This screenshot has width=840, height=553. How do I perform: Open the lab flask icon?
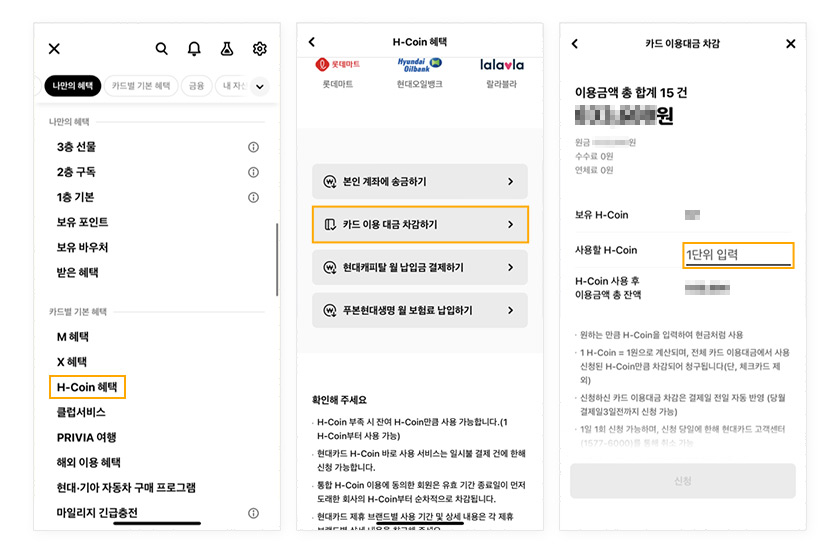(227, 49)
